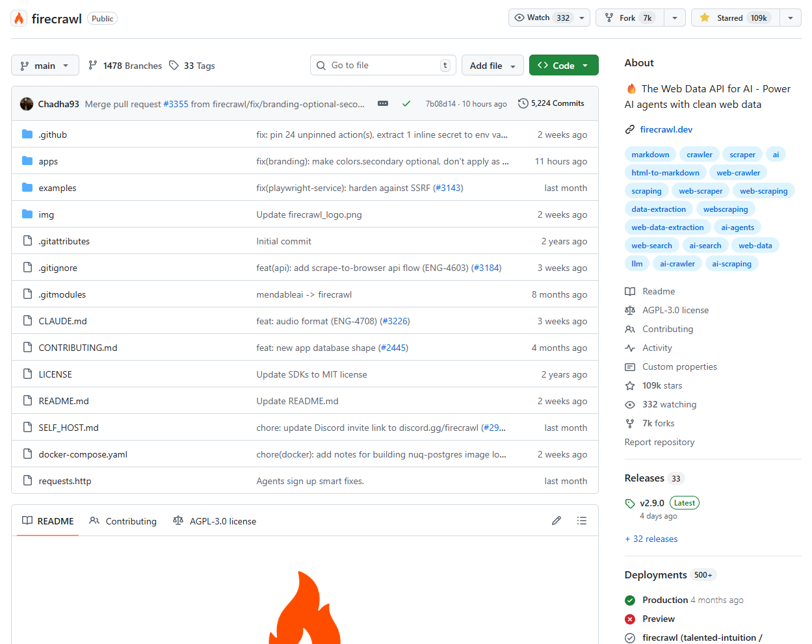The image size is (812, 644).
Task: Click the failed Preview deployment icon
Action: click(630, 619)
